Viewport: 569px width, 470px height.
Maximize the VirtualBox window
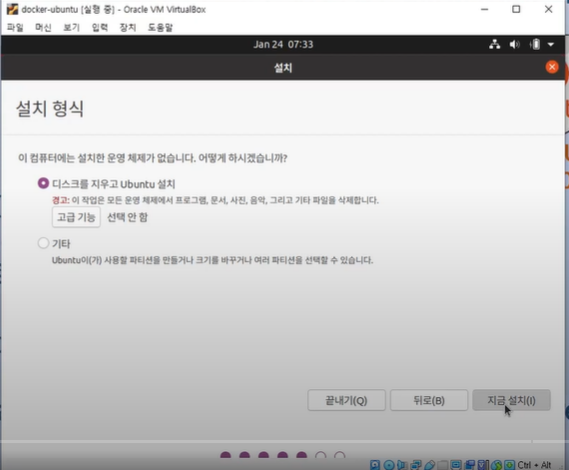[x=516, y=9]
